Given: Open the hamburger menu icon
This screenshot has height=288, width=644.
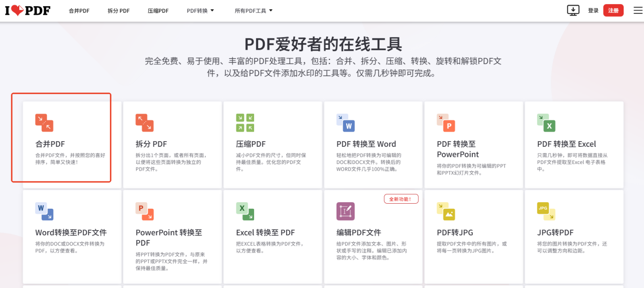Looking at the screenshot, I should coord(638,10).
